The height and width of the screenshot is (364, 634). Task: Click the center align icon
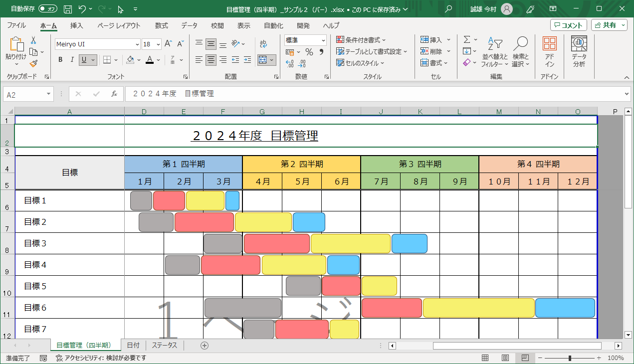click(211, 60)
